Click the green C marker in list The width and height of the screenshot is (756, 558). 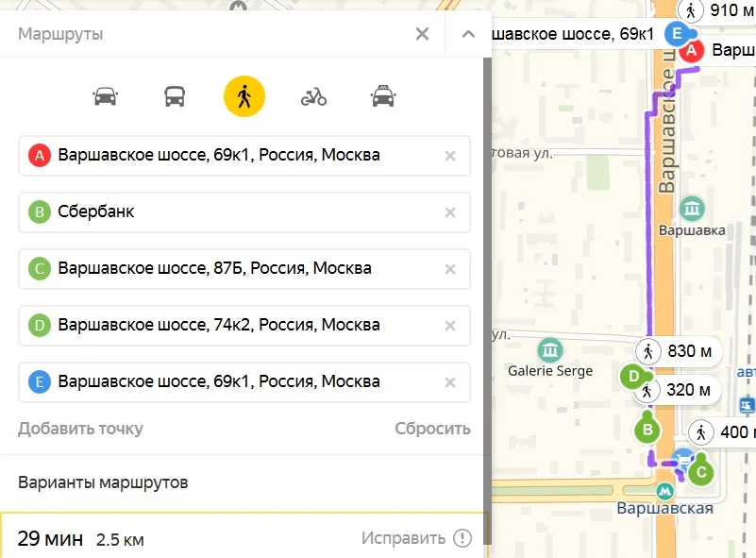pyautogui.click(x=40, y=269)
